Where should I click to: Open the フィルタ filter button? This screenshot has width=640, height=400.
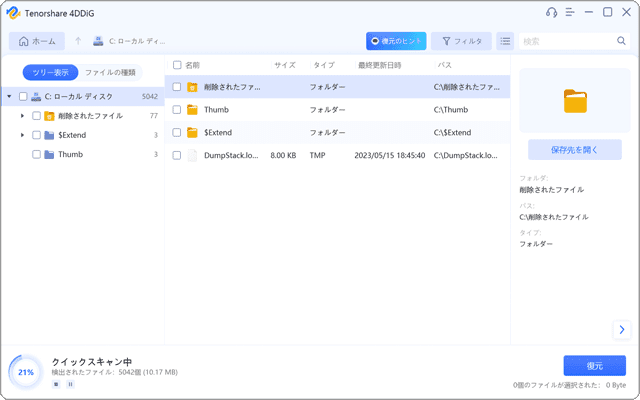point(461,41)
